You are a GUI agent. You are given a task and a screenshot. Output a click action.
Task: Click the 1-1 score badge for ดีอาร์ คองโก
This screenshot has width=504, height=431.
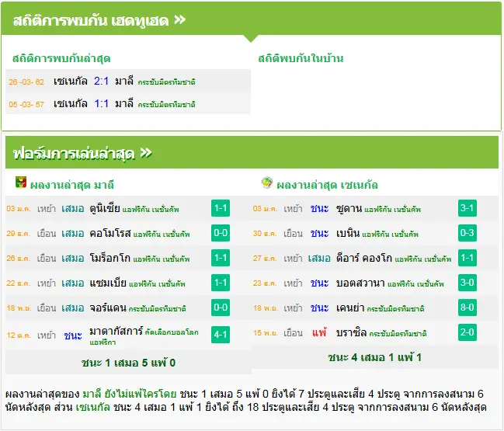point(467,258)
